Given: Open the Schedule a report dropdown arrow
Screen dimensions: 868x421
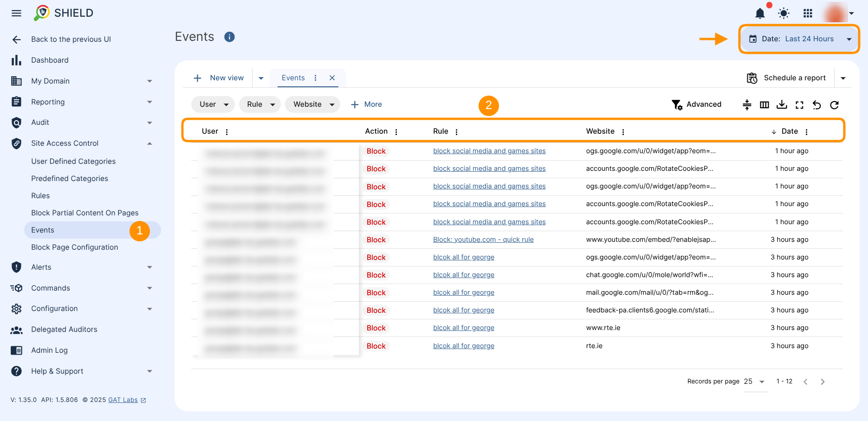Looking at the screenshot, I should coord(843,78).
